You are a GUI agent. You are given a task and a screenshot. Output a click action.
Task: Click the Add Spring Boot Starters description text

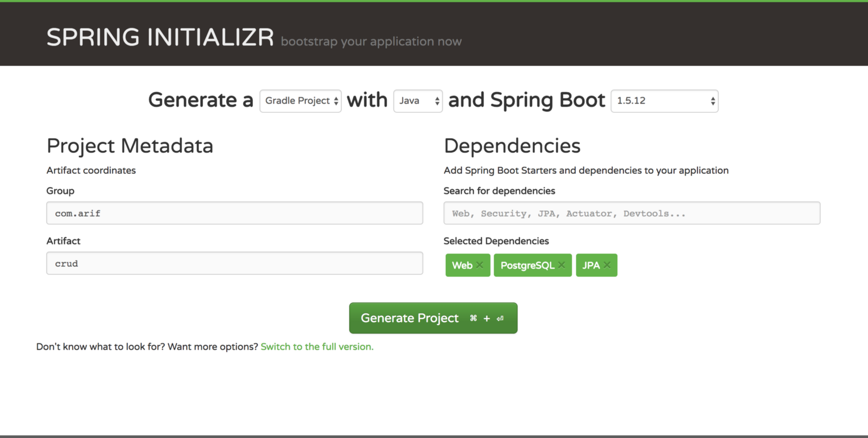[586, 170]
